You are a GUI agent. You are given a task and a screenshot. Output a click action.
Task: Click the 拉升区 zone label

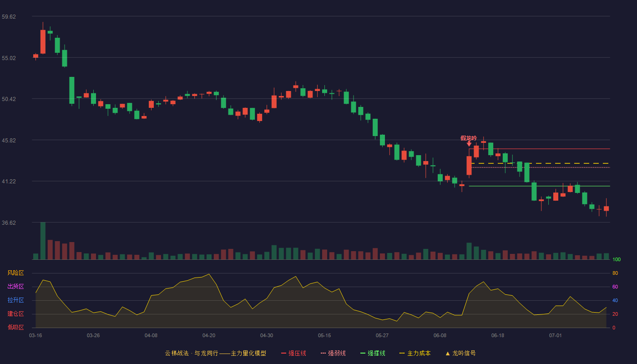pos(15,300)
